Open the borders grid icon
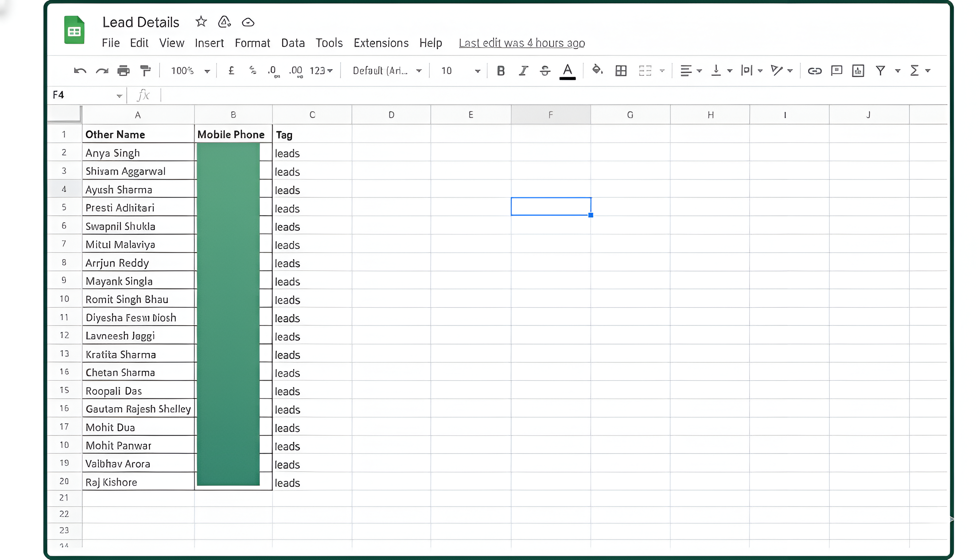This screenshot has width=980, height=560. tap(621, 71)
